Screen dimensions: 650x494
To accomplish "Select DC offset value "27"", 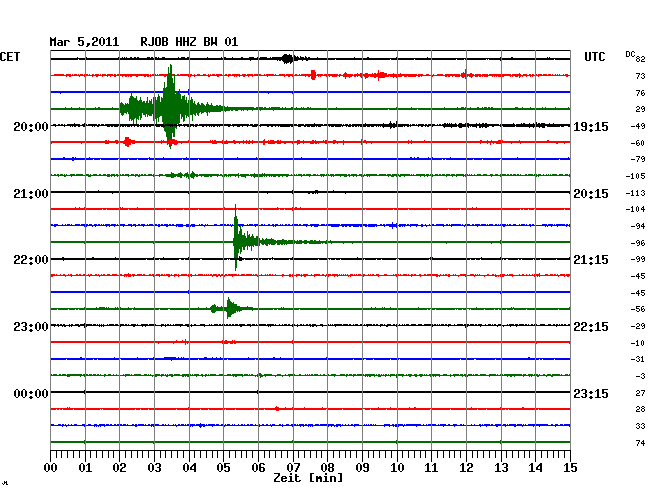I will pos(640,393).
